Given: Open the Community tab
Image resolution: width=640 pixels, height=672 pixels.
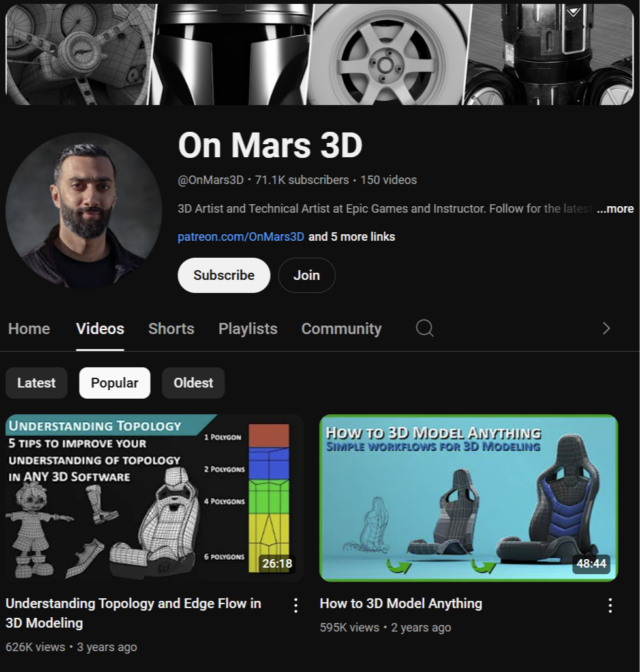Looking at the screenshot, I should click(341, 329).
